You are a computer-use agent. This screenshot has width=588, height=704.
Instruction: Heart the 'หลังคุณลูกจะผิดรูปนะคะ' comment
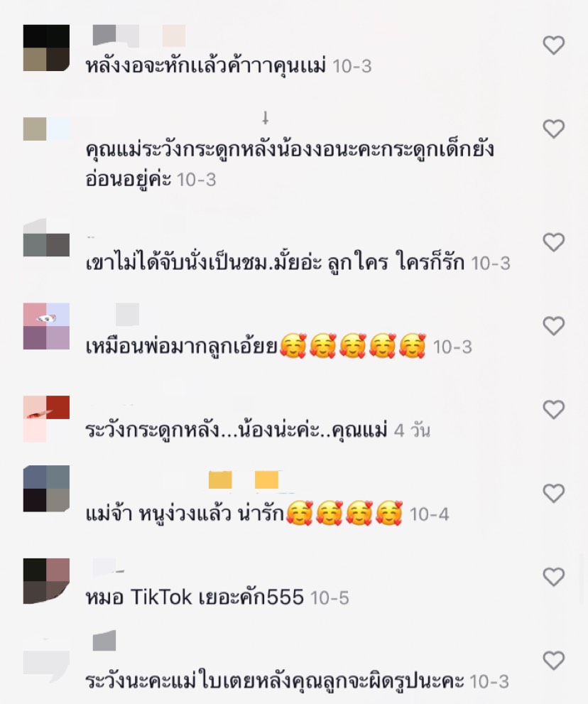click(x=553, y=661)
